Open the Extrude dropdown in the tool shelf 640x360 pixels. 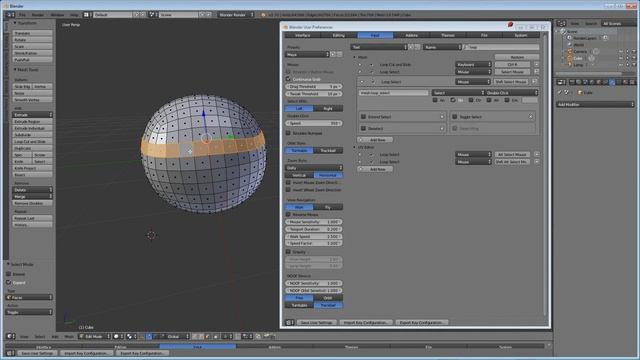pos(33,115)
